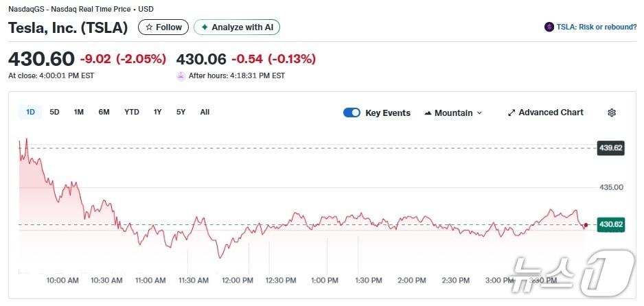Toggle the Key Events switch
The image size is (644, 306).
coord(352,113)
